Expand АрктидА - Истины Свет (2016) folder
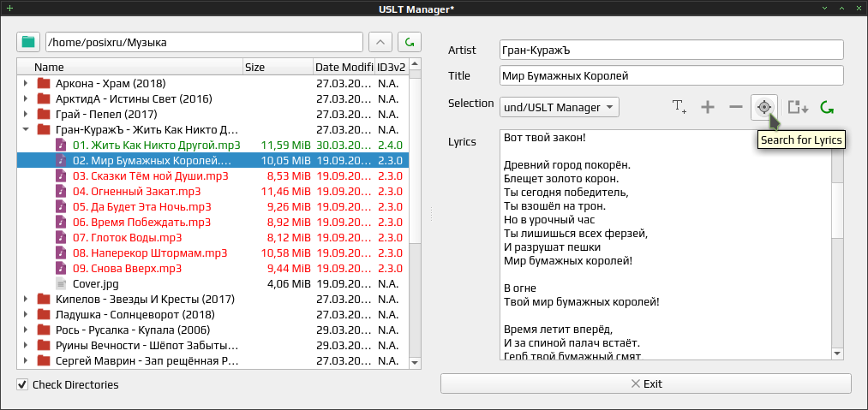The image size is (868, 410). click(26, 99)
